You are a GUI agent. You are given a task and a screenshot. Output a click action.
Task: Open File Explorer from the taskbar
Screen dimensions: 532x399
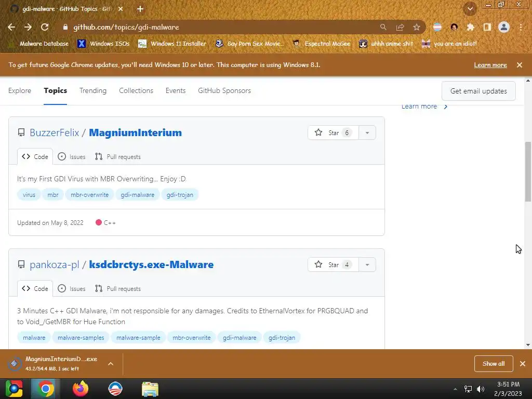(150, 389)
